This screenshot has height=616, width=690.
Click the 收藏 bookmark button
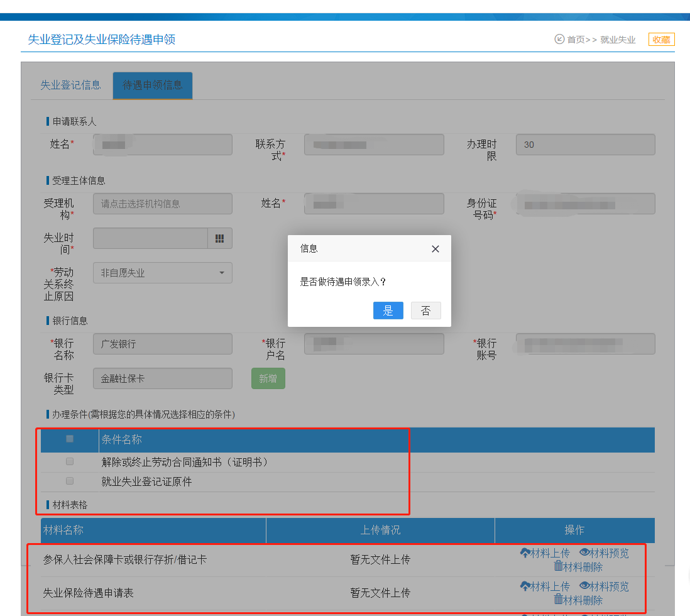[661, 39]
